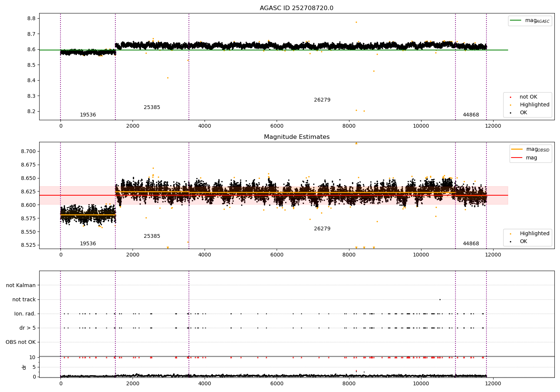Click the orange outlier near 8.42 in top plot
The width and height of the screenshot is (560, 392).
pyautogui.click(x=168, y=78)
